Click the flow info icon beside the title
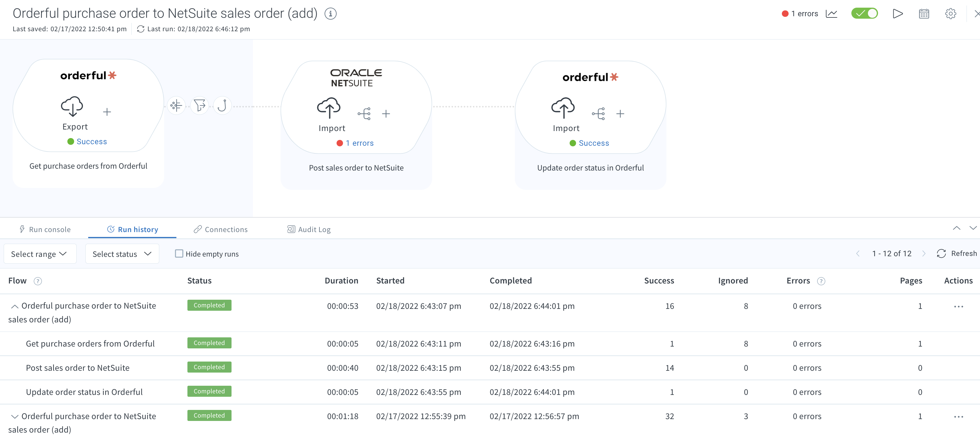The height and width of the screenshot is (439, 980). (x=330, y=14)
